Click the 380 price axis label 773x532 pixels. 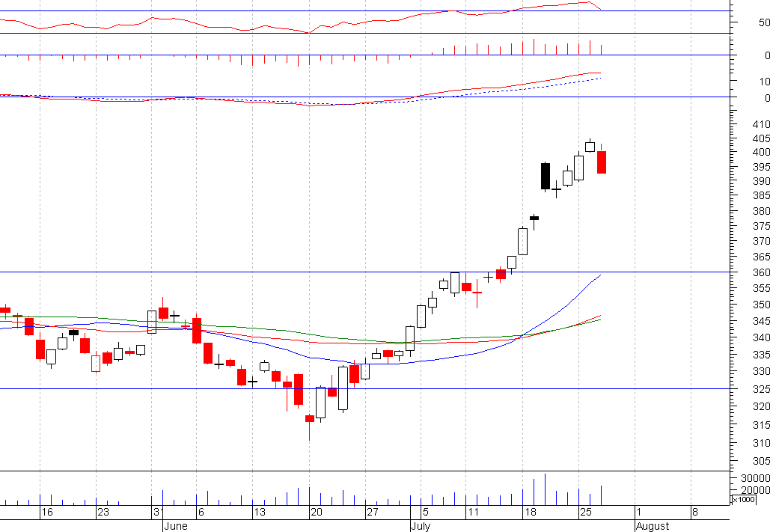click(x=762, y=211)
